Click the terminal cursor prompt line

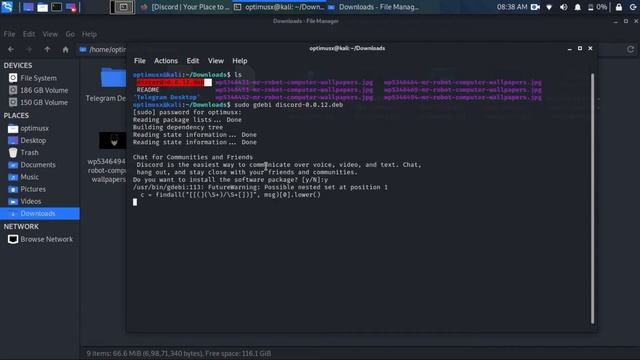click(135, 202)
